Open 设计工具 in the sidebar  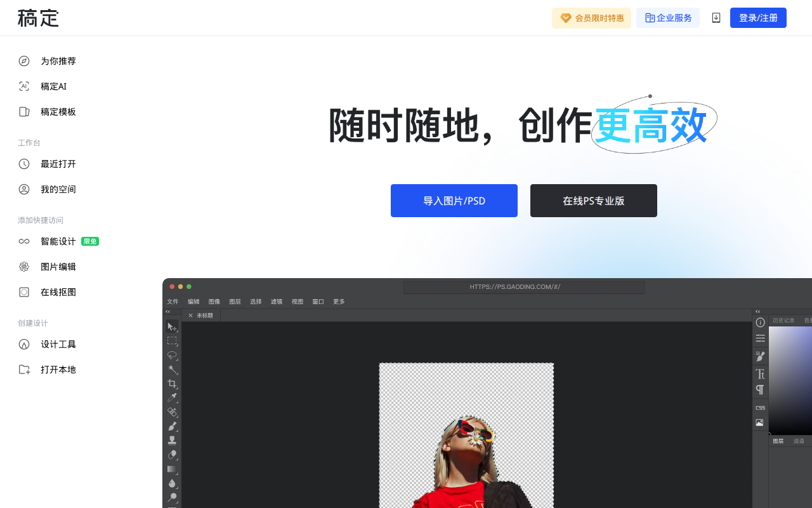click(58, 344)
